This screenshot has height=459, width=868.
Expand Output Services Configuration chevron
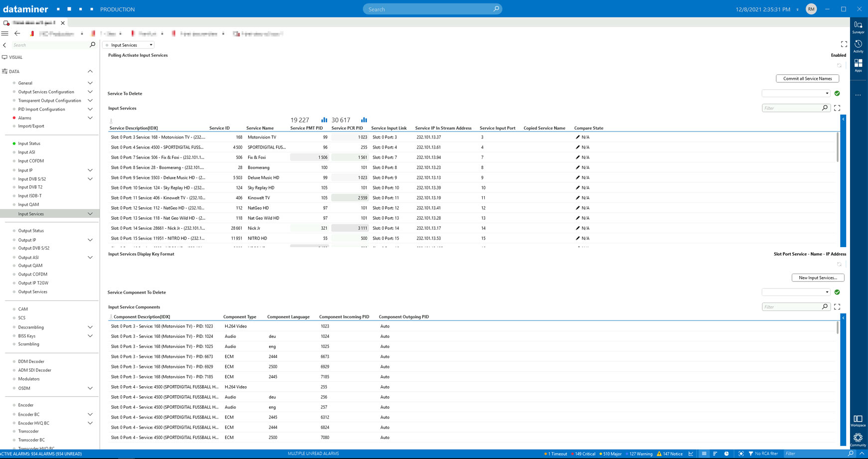click(x=90, y=92)
